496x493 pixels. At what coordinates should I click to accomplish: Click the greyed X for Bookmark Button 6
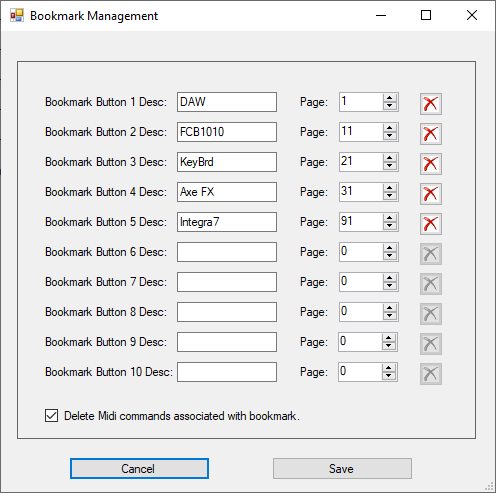(x=431, y=254)
